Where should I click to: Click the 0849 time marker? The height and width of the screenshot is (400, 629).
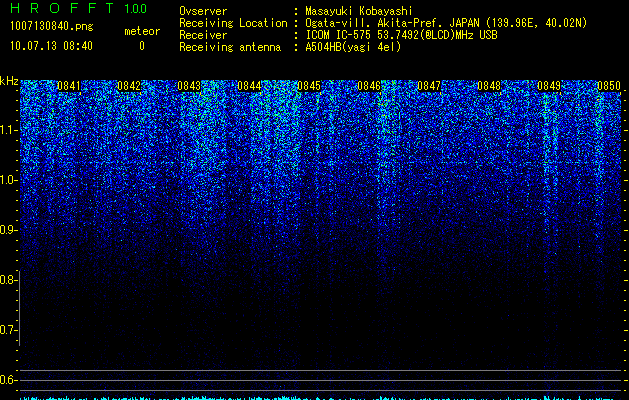point(549,86)
